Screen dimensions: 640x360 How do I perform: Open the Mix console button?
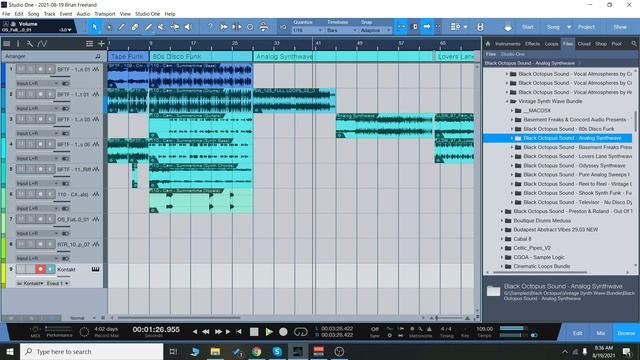click(x=601, y=333)
